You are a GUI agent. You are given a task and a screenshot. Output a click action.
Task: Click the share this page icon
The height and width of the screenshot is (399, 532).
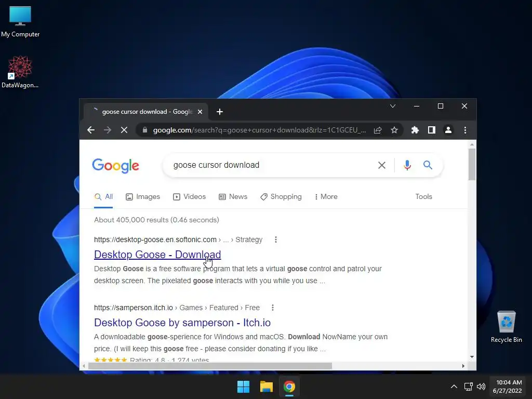tap(378, 130)
